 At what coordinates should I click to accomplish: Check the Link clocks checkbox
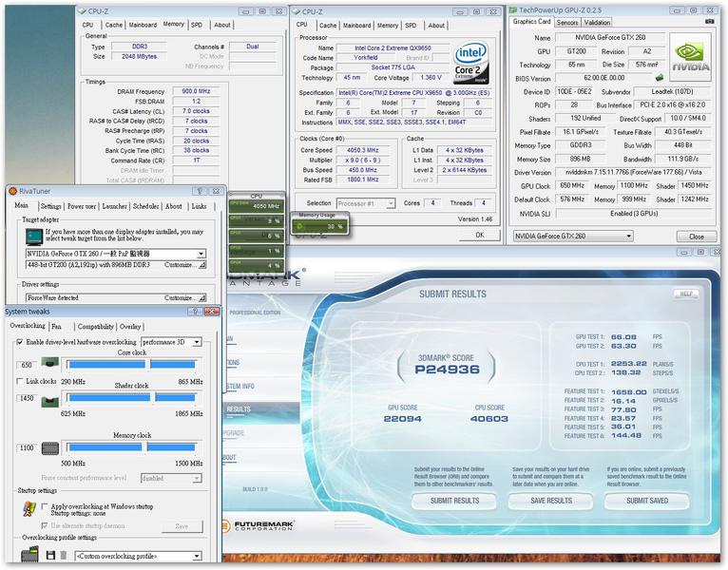(x=20, y=381)
